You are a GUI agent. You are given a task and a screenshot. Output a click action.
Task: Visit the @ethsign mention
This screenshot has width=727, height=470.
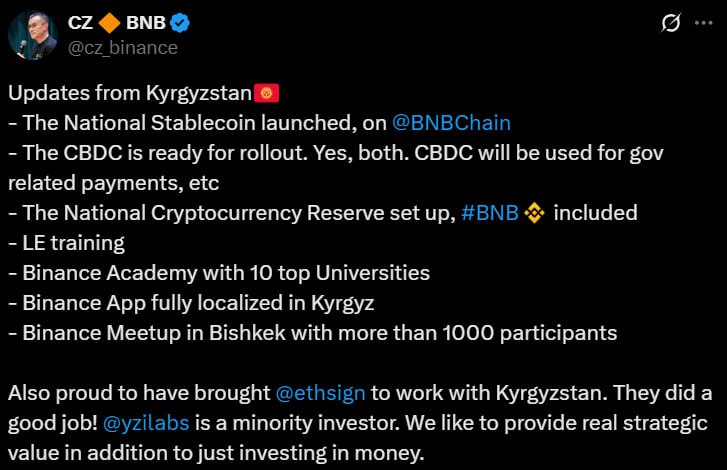pos(310,393)
